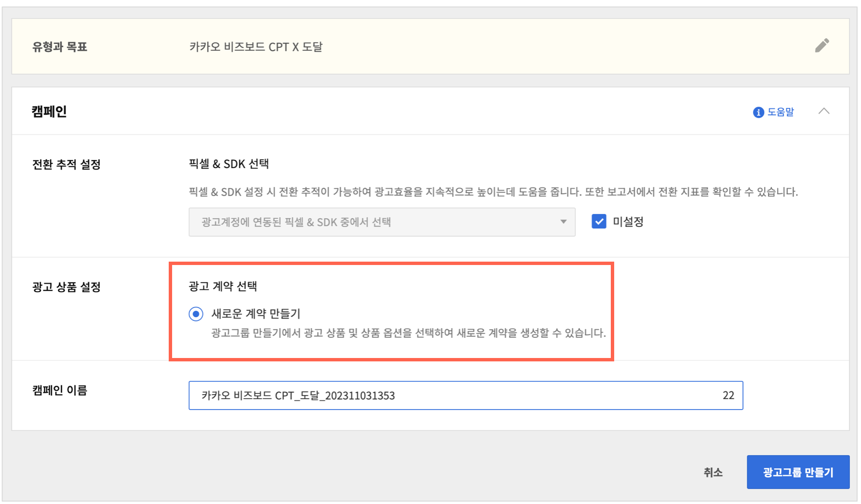
Task: Click the 캠페인 이름 label
Action: 59,390
